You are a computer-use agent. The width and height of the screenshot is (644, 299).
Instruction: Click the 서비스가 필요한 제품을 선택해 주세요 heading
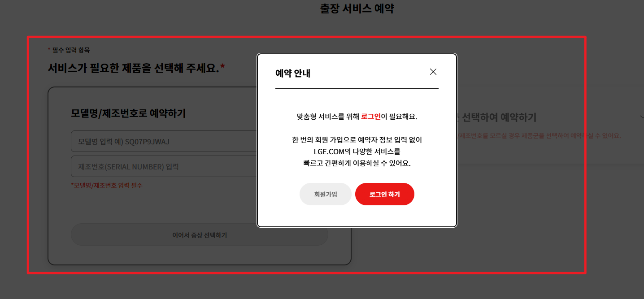[x=136, y=68]
